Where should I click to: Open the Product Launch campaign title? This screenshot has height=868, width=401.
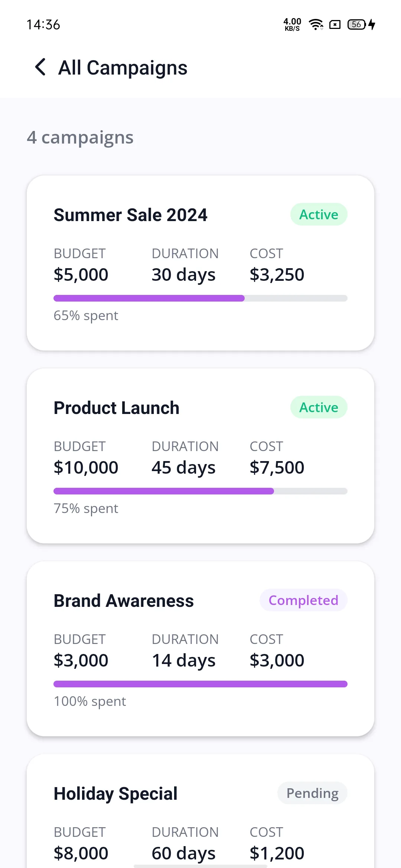(x=117, y=408)
